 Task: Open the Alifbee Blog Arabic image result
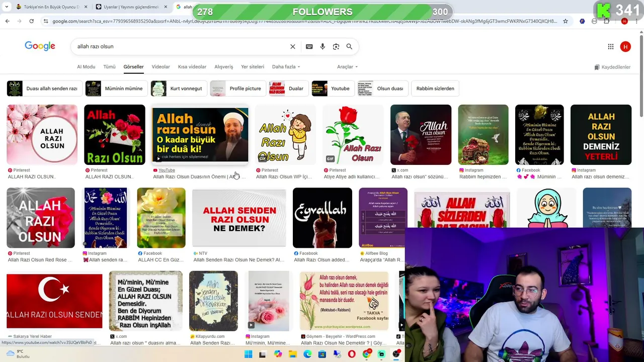383,218
